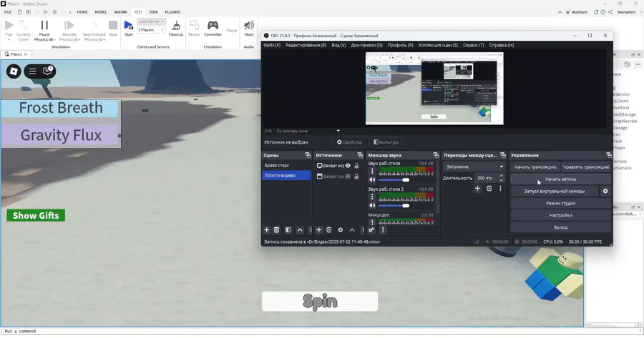Click Начать запись button
This screenshot has height=338, width=644.
click(560, 179)
